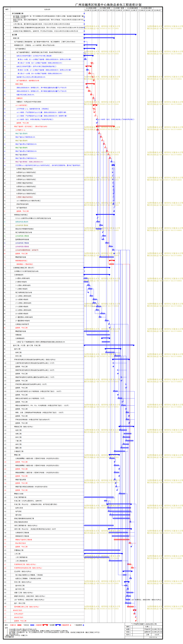Select row 124 屋面工程

point(44,448)
